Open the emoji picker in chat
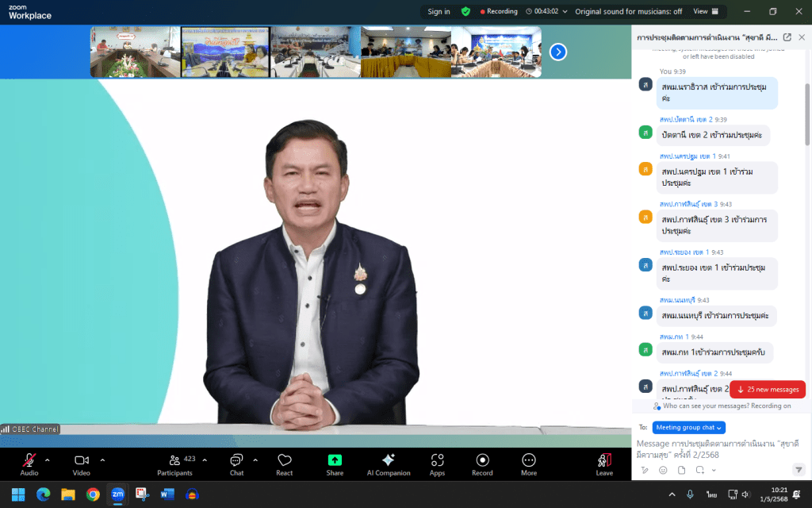 pyautogui.click(x=663, y=470)
